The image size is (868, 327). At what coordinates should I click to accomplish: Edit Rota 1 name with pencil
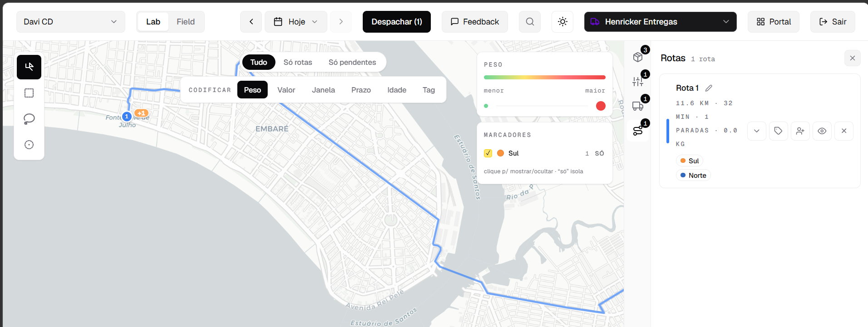[709, 88]
